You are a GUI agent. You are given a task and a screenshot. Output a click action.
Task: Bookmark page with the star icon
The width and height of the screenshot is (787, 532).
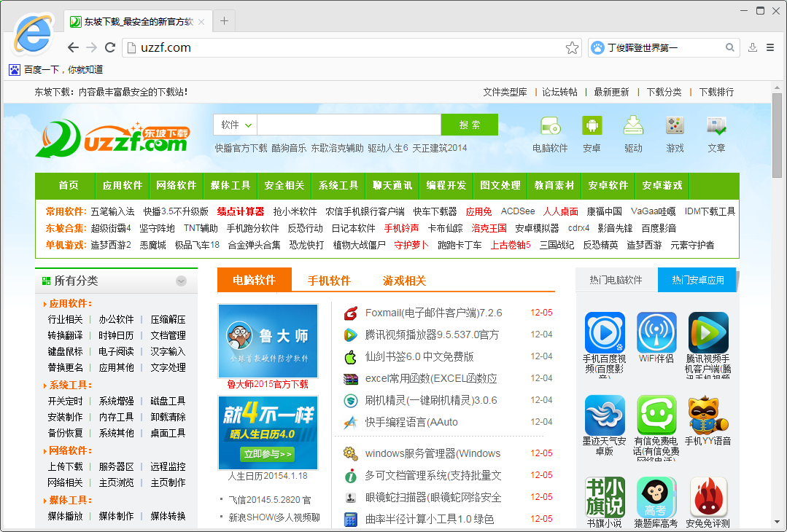click(x=572, y=47)
